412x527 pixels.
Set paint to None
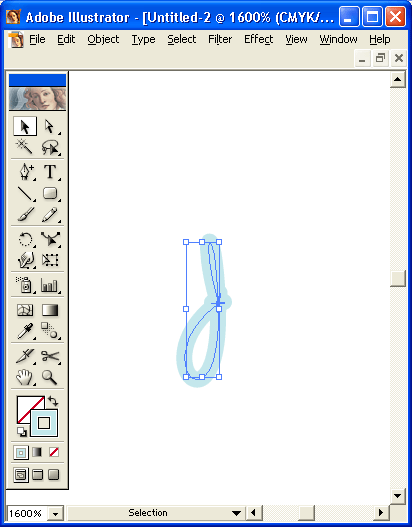54,452
